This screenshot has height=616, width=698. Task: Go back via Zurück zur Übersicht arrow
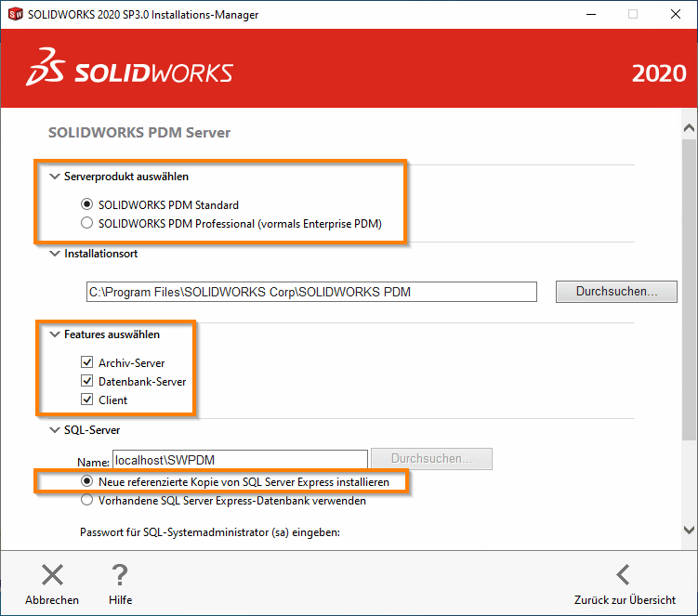[624, 574]
